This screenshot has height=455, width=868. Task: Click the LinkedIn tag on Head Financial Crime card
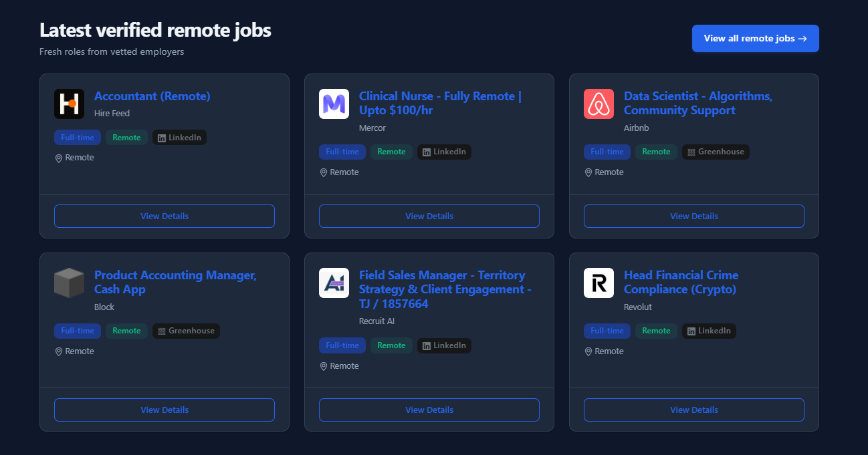pyautogui.click(x=709, y=331)
